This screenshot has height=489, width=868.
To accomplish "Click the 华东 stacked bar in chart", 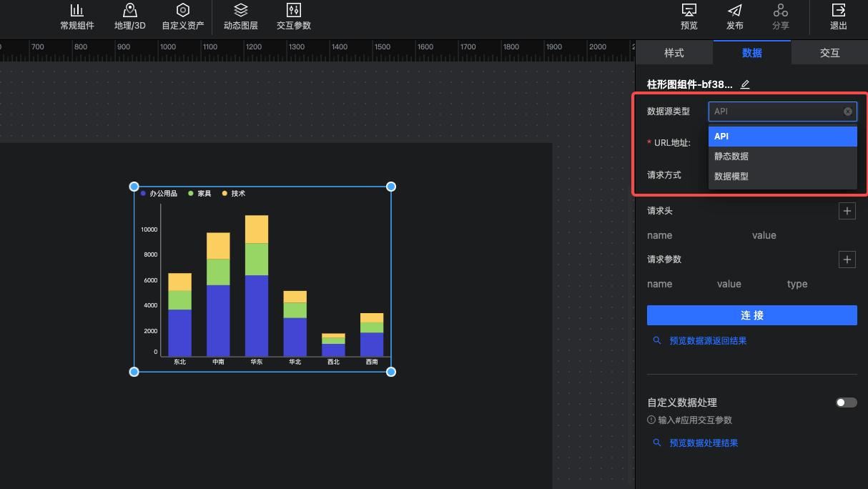I will click(x=257, y=286).
